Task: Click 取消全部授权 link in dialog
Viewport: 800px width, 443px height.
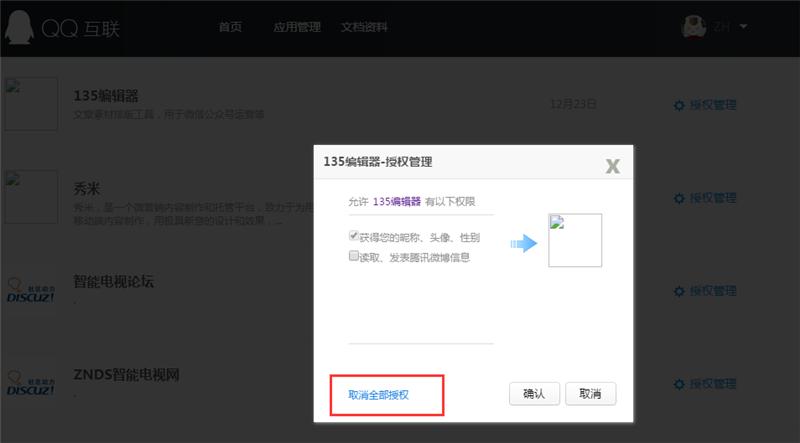Action: pyautogui.click(x=378, y=395)
